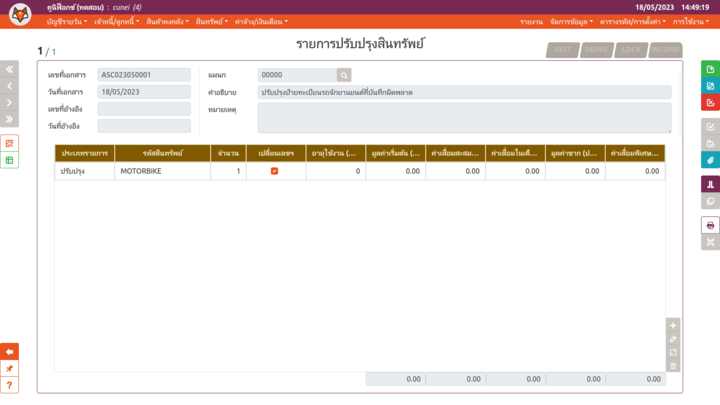Edit selected row with pencil icon
Image resolution: width=720 pixels, height=405 pixels.
pyautogui.click(x=673, y=339)
